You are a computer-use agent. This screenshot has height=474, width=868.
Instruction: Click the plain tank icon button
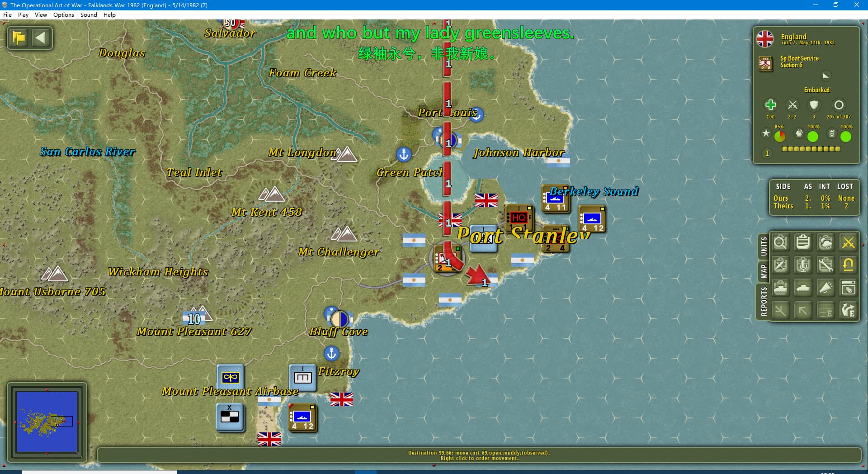click(803, 288)
